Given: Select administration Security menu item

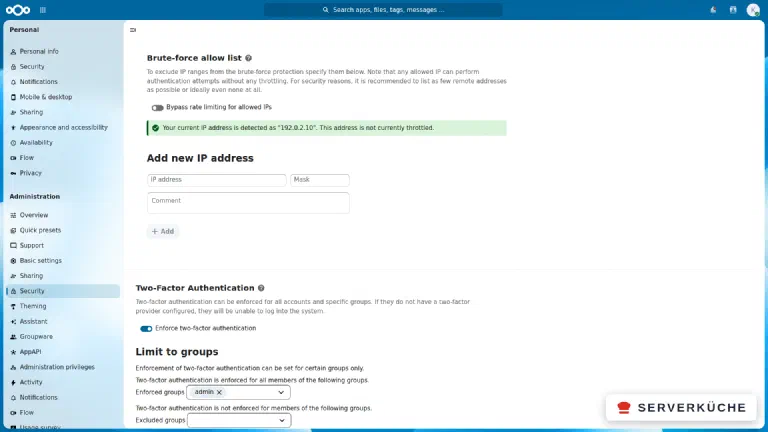Looking at the screenshot, I should click(x=63, y=291).
